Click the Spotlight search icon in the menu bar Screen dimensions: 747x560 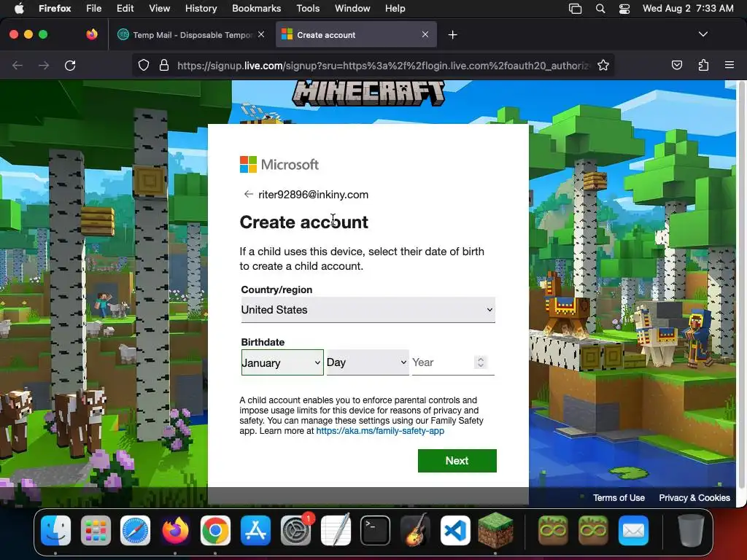pyautogui.click(x=600, y=9)
